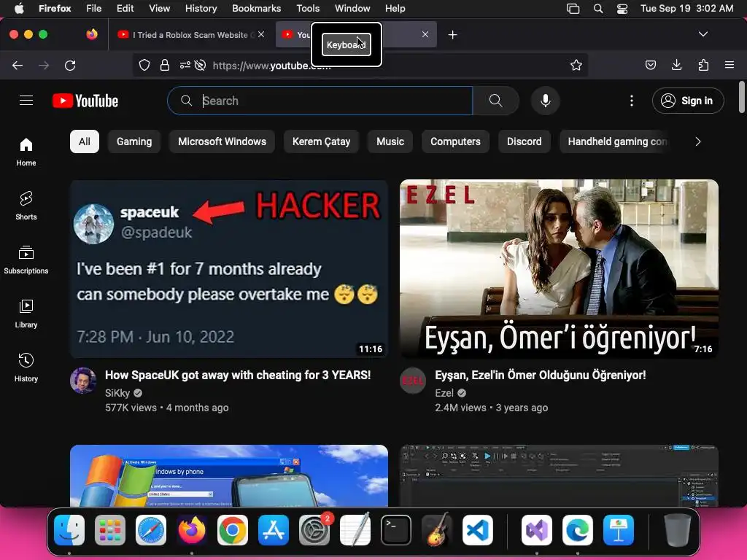Go back with Firefox back arrow

pos(18,65)
